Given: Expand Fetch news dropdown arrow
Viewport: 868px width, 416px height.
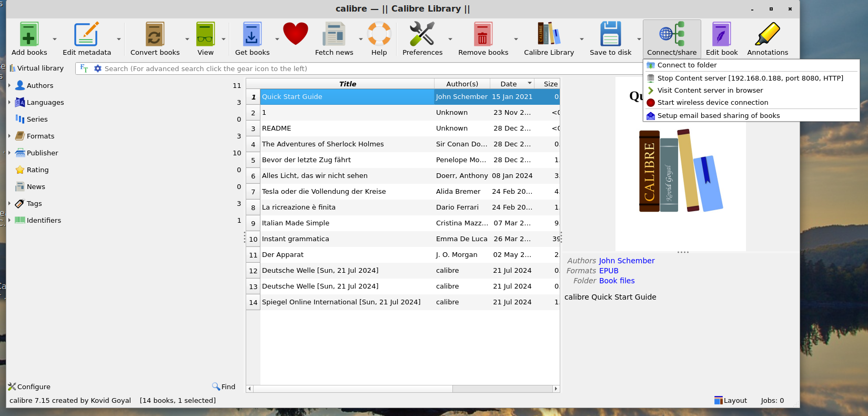Looking at the screenshot, I should click(361, 39).
